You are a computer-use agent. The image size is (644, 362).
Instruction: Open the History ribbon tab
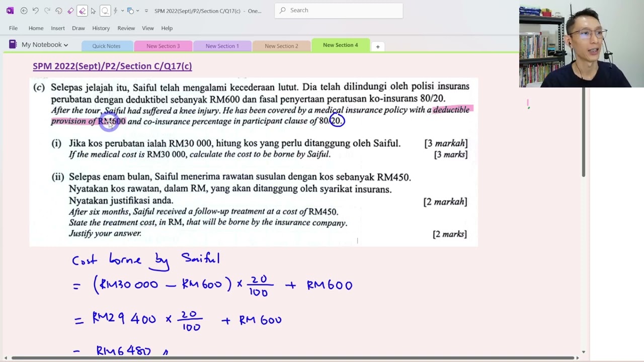click(x=101, y=28)
